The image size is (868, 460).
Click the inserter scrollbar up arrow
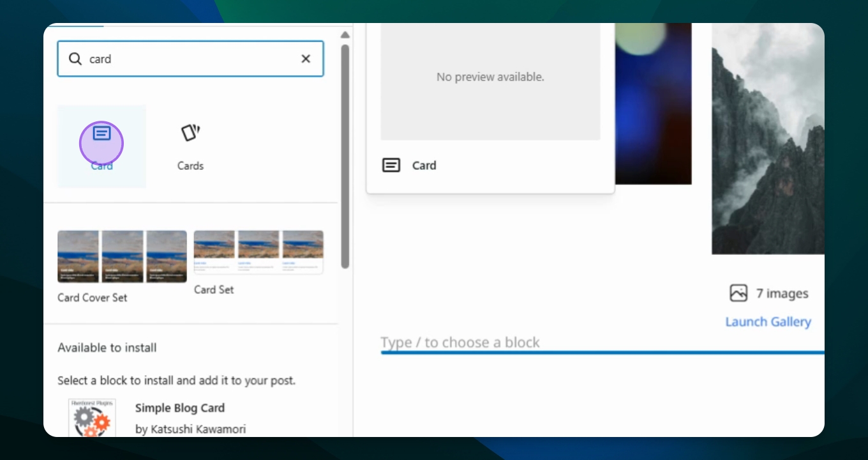(345, 34)
